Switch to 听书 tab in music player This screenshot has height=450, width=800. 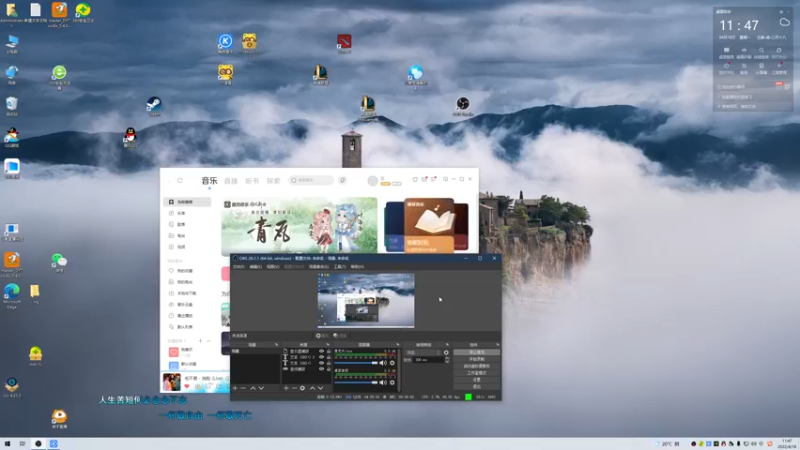252,181
